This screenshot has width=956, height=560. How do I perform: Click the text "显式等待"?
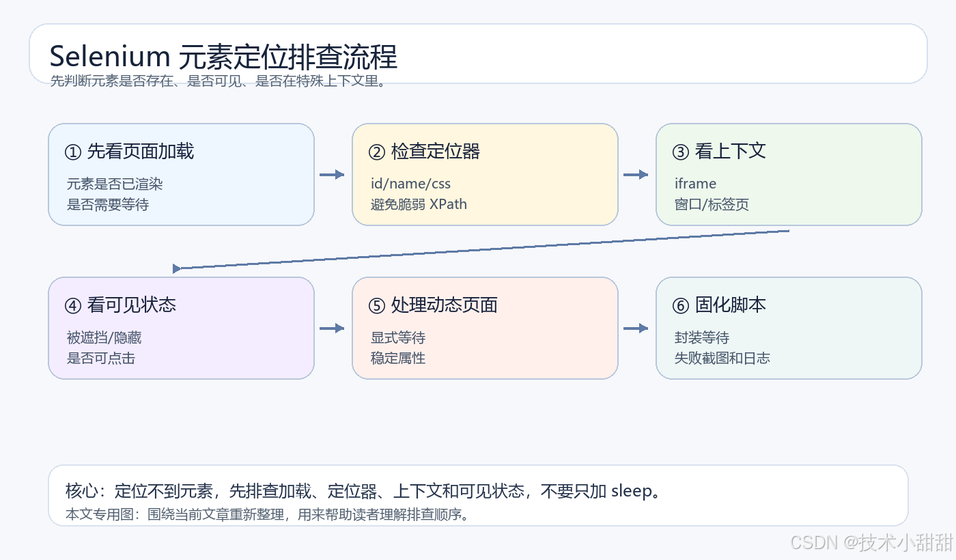point(398,337)
